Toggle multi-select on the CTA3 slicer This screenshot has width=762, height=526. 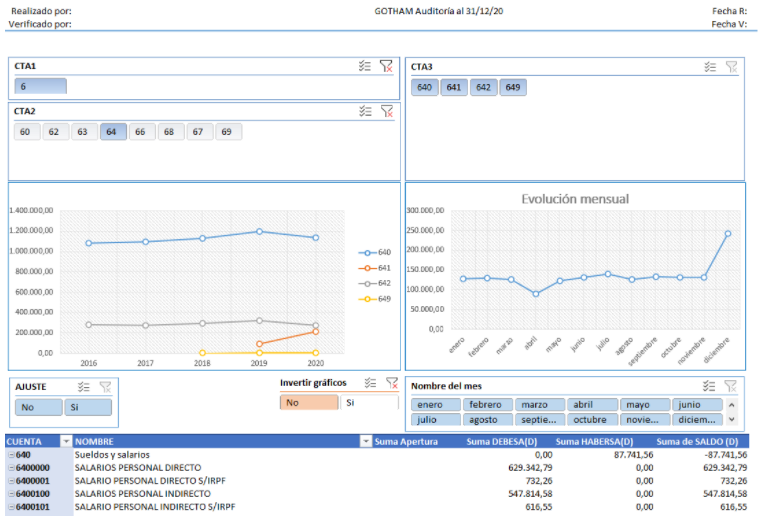(x=710, y=67)
